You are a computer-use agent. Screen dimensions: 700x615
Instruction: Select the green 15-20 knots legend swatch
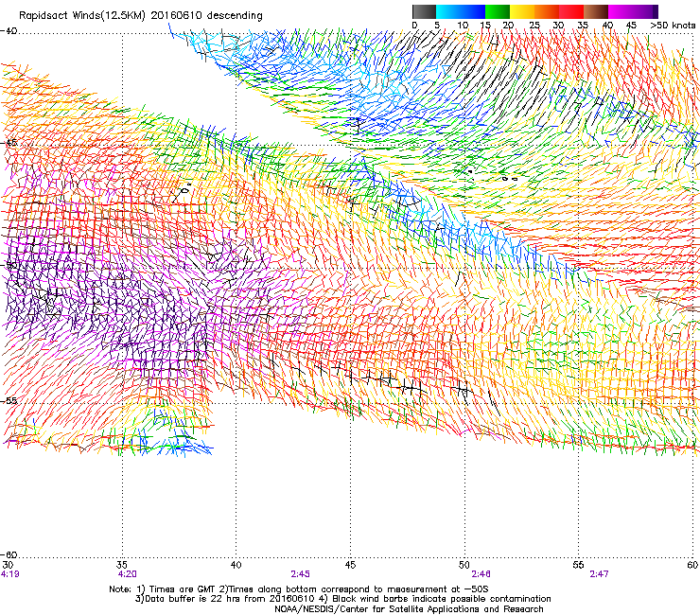click(498, 11)
